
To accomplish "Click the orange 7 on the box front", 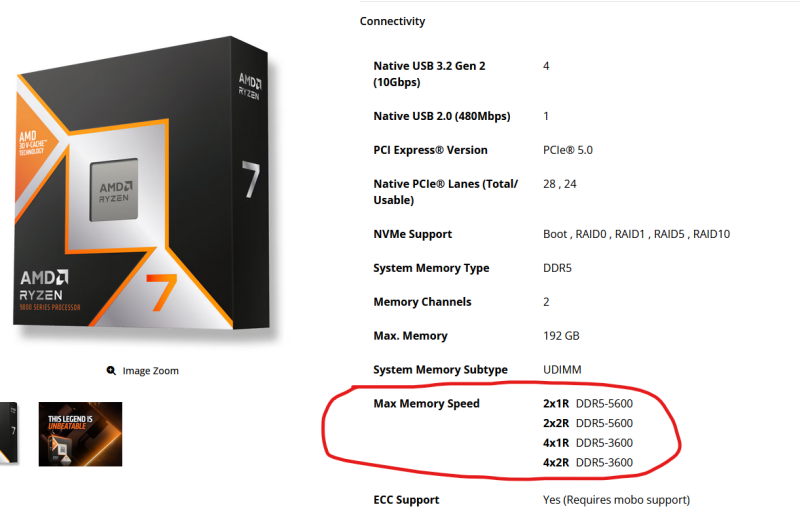I will (x=159, y=289).
